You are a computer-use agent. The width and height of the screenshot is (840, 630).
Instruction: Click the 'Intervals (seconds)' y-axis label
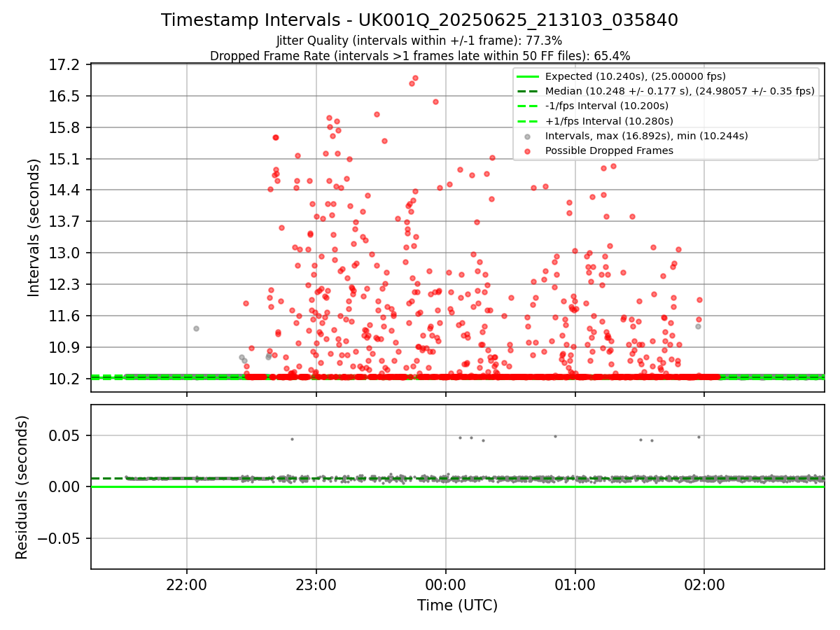pyautogui.click(x=34, y=227)
